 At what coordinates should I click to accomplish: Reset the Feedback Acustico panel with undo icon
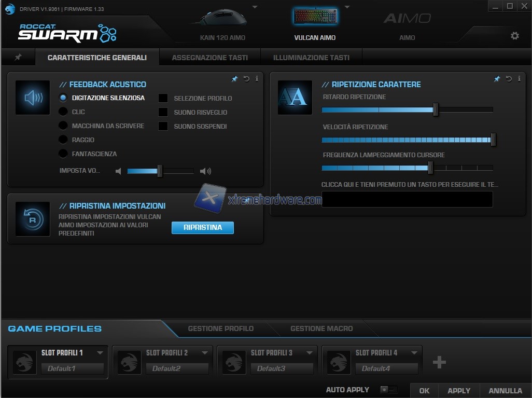pyautogui.click(x=246, y=79)
